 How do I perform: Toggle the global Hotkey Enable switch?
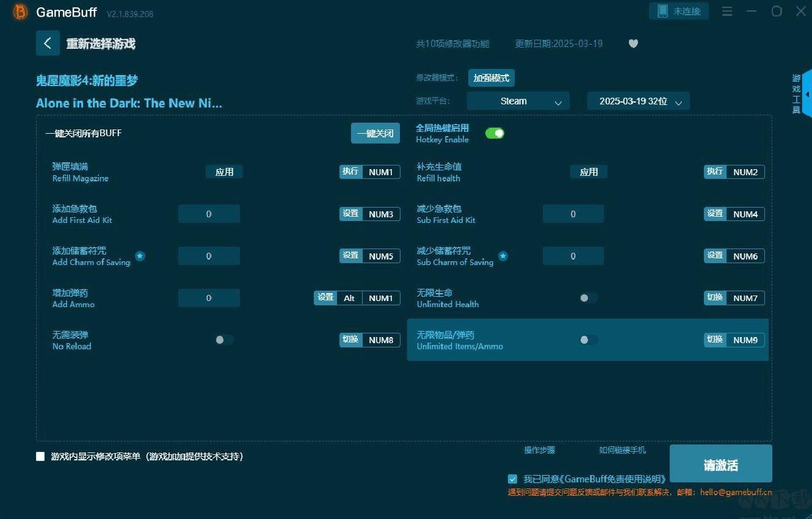point(495,133)
